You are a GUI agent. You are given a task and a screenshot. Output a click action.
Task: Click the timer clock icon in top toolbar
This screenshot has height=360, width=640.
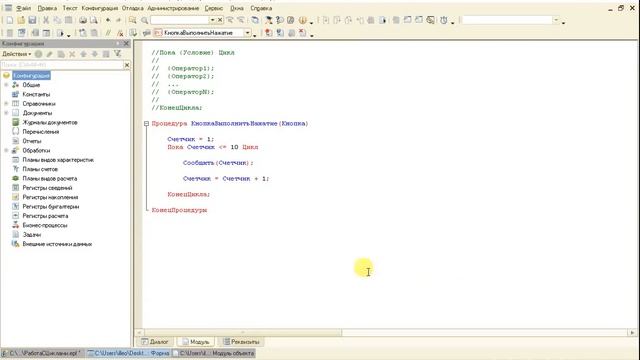click(444, 20)
